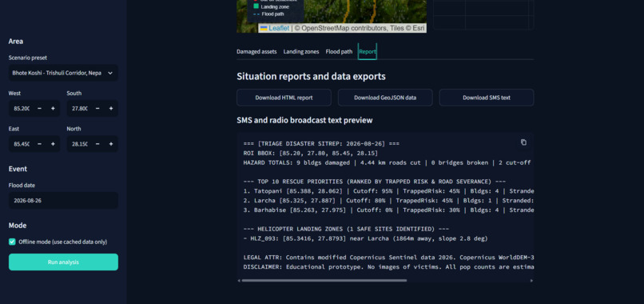Click the right scroll arrow of preview
The height and width of the screenshot is (304, 644).
[x=531, y=281]
